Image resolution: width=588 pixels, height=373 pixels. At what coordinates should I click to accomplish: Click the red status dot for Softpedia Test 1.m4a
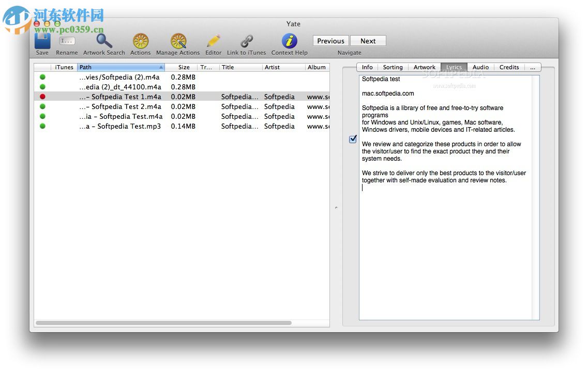coord(42,97)
